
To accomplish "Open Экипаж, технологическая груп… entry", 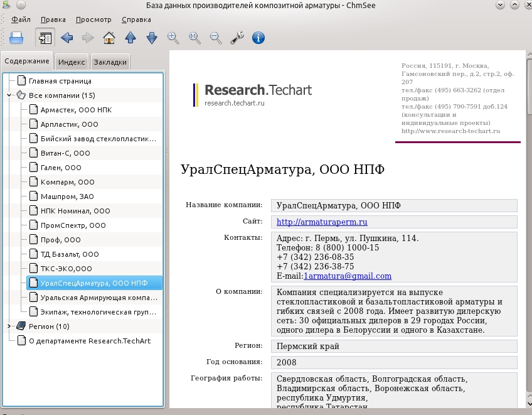I will [98, 312].
